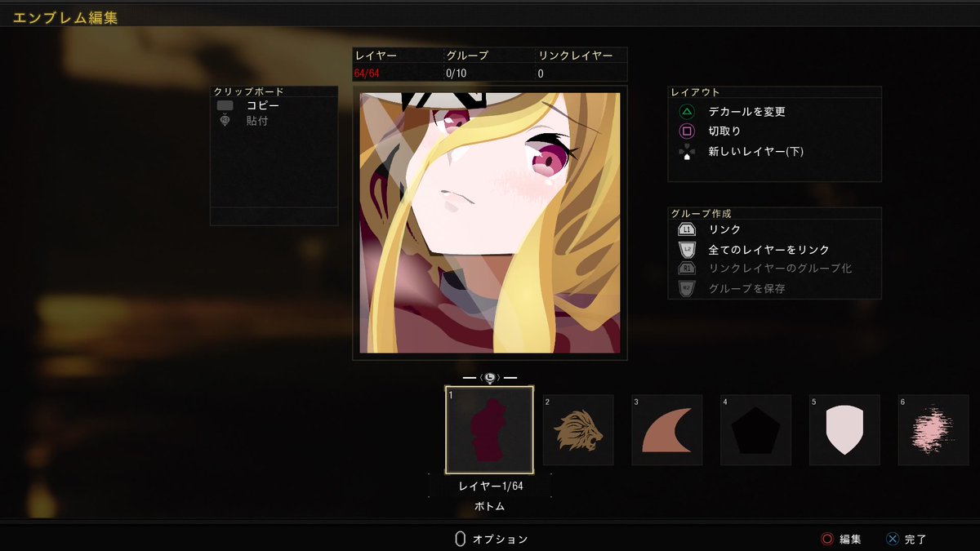Click the 完了 label at bottom
980x551 pixels.
click(x=916, y=540)
